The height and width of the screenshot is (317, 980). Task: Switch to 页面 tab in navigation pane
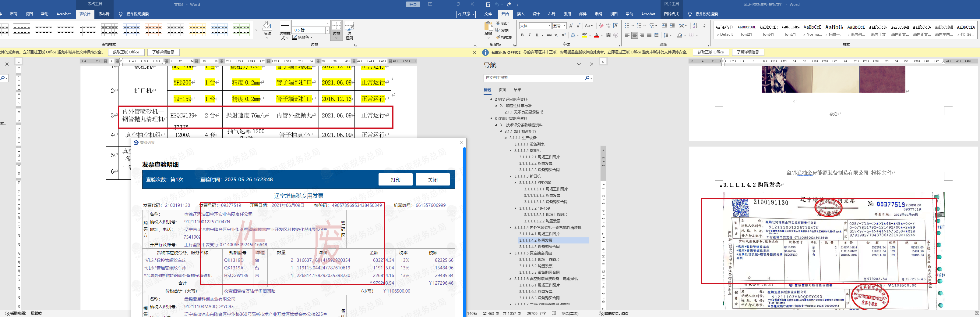click(x=502, y=90)
